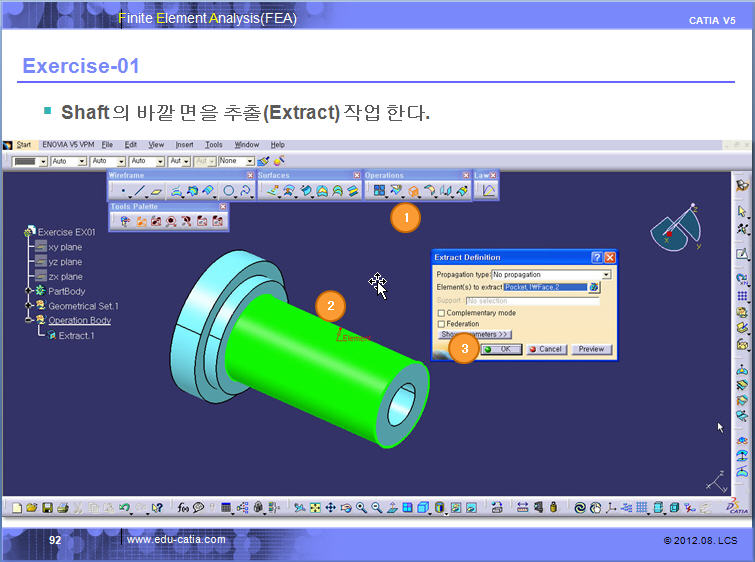Click the Print icon

[x=63, y=507]
